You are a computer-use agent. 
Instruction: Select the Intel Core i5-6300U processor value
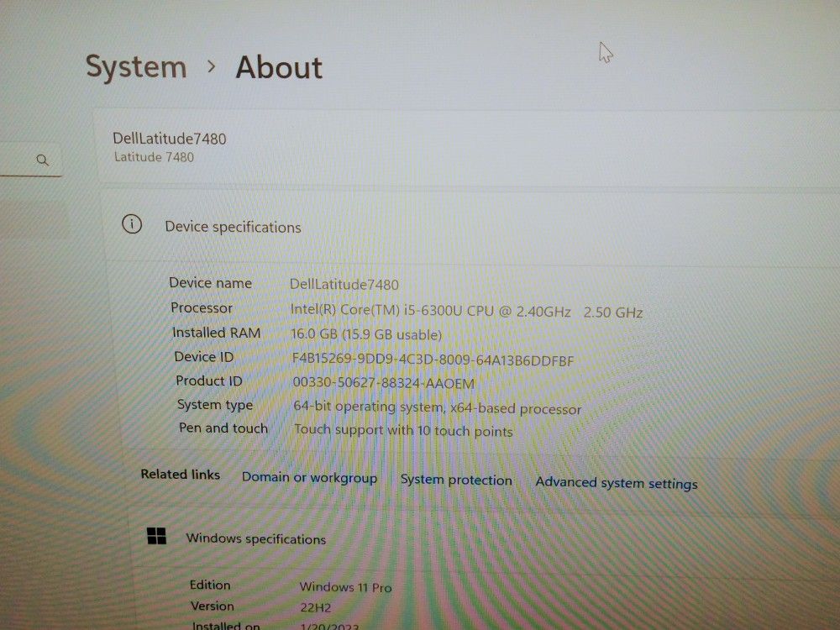(466, 312)
